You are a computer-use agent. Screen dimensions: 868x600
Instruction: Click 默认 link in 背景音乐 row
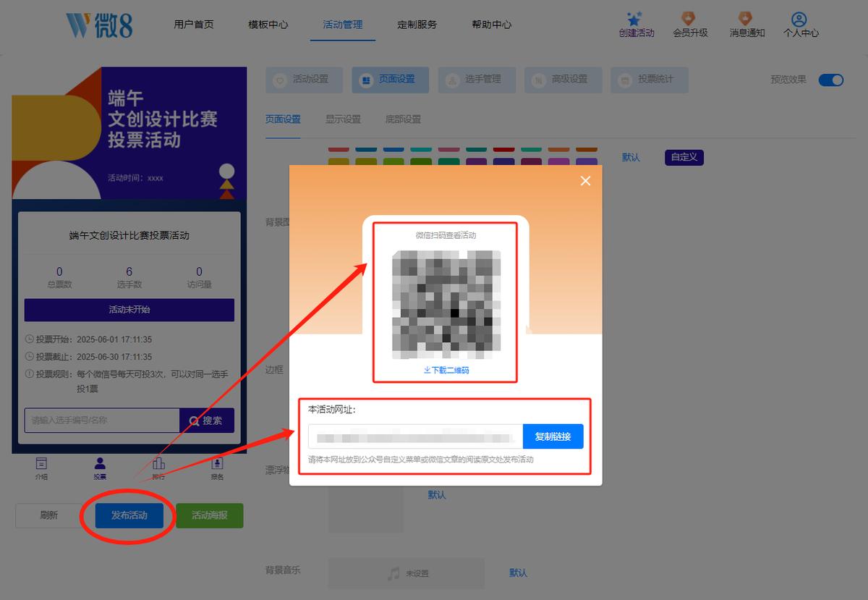[x=518, y=572]
